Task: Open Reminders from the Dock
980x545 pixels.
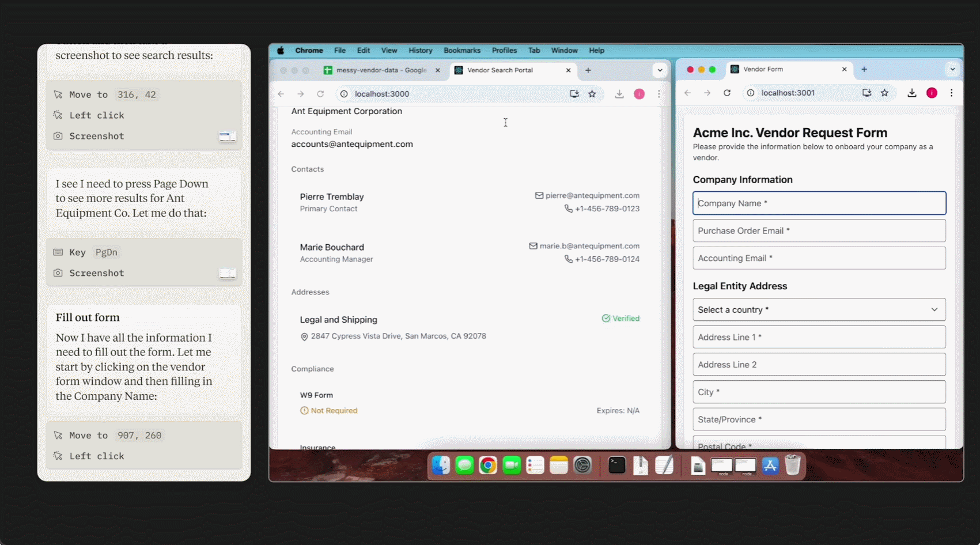Action: point(535,465)
